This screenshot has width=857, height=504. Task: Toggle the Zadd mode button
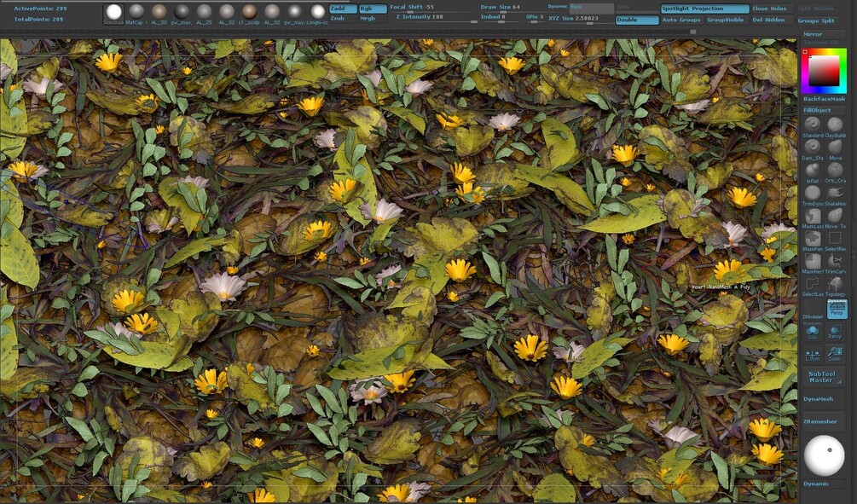tap(343, 9)
